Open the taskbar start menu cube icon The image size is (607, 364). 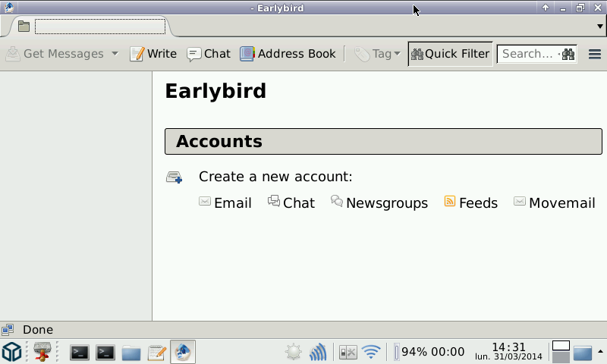(12, 352)
